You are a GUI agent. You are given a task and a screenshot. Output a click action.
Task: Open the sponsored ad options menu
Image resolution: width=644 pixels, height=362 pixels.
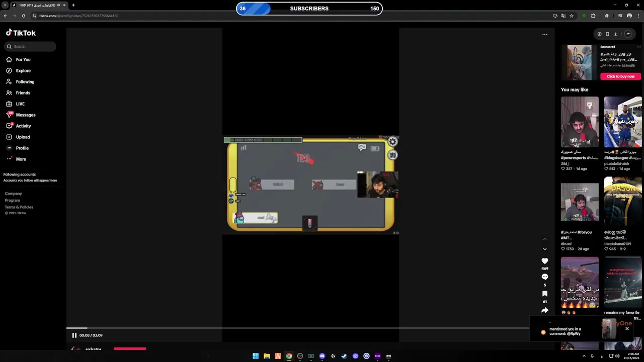(x=638, y=47)
